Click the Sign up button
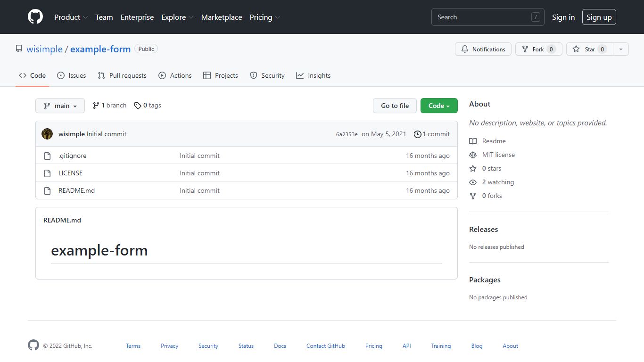 coord(599,17)
